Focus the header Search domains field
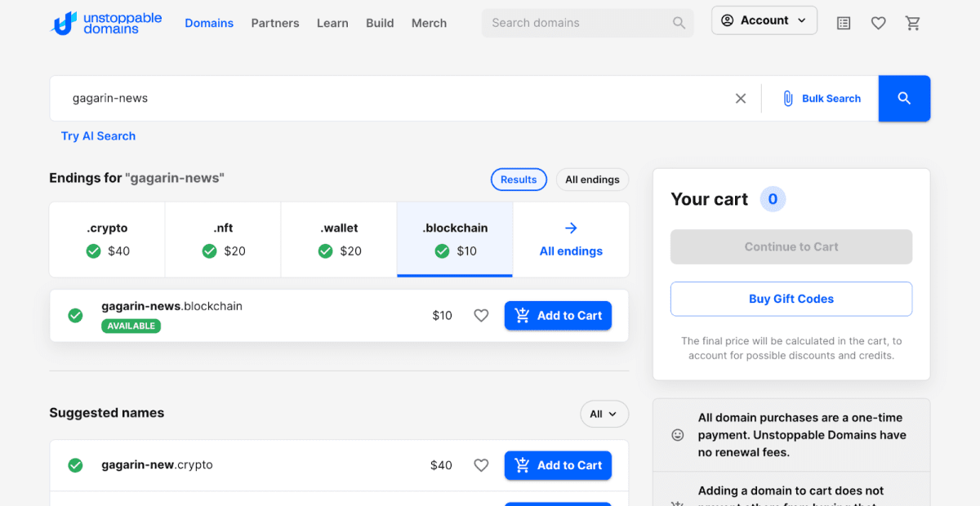 [x=588, y=23]
